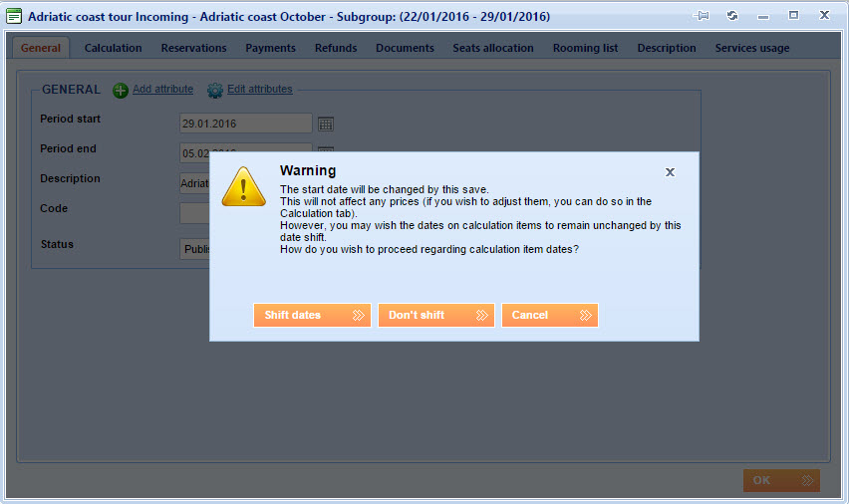This screenshot has height=504, width=849.
Task: Open the Description tab
Action: click(x=667, y=48)
